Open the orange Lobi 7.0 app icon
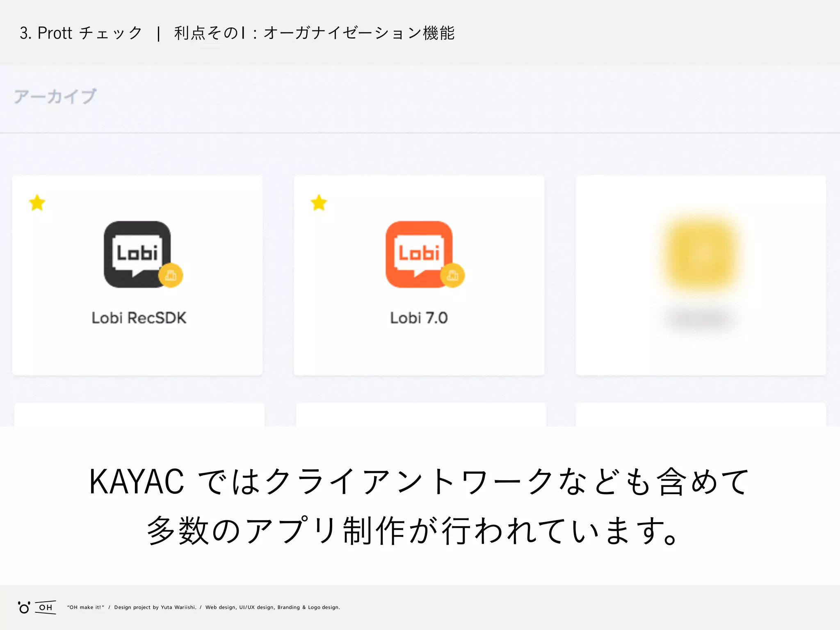 419,254
